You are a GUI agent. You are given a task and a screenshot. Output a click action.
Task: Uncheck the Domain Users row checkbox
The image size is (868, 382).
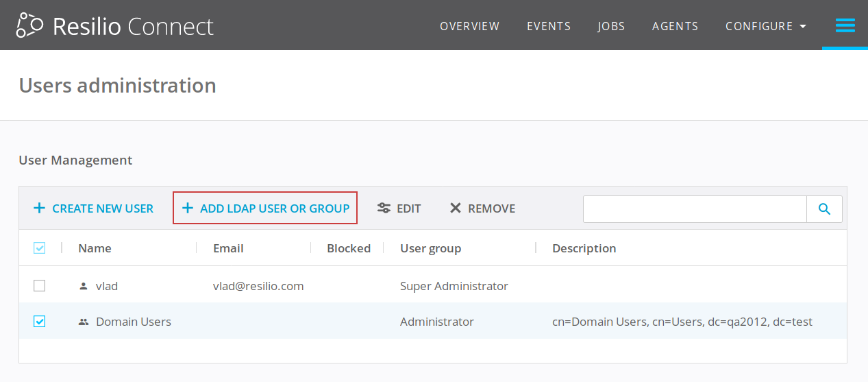pos(40,322)
